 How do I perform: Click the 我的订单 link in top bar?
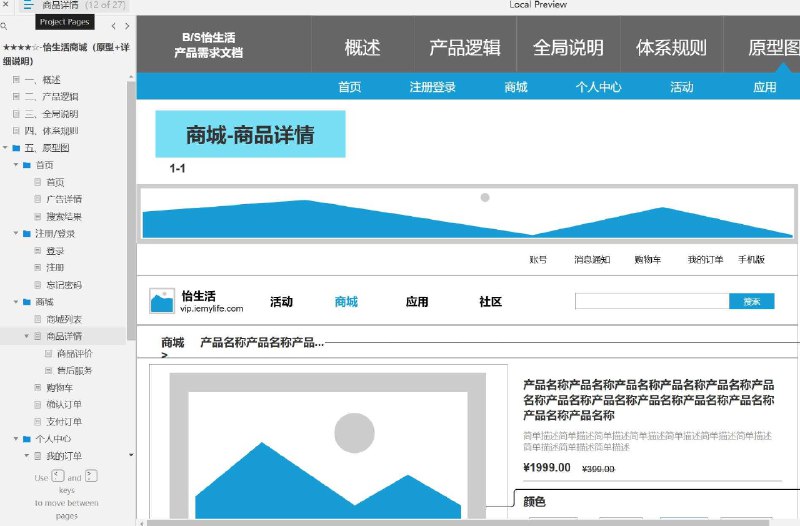(705, 260)
